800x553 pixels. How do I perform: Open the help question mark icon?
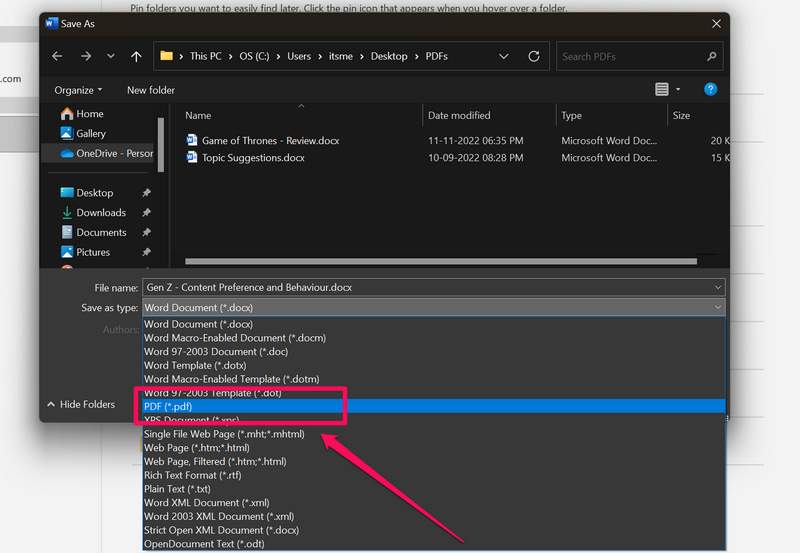point(711,90)
